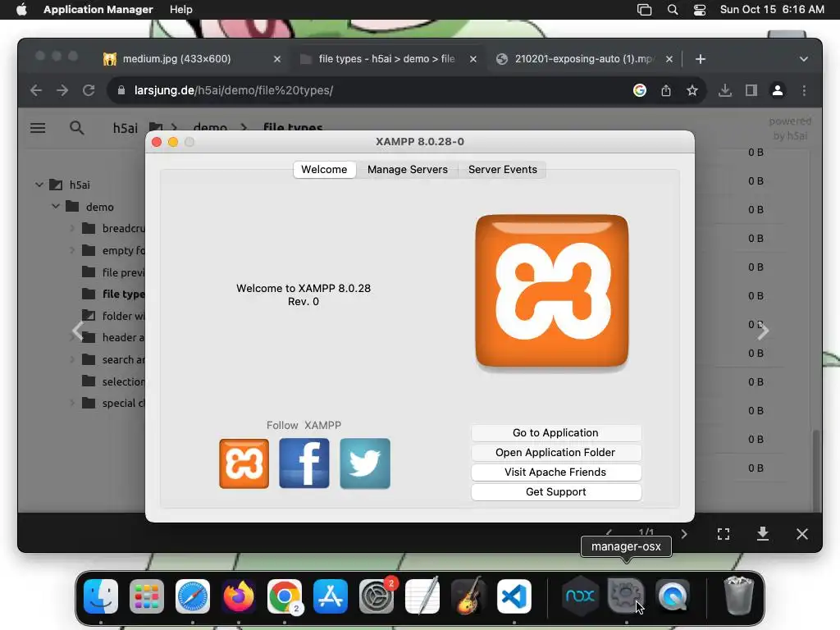
Task: Click the page scrollbar in Chrome window
Action: [x=816, y=470]
